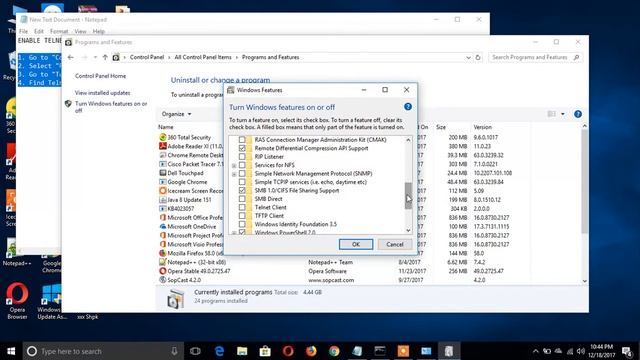Click Cancel in Windows Features dialog
Screen dimensions: 640x360
click(395, 244)
